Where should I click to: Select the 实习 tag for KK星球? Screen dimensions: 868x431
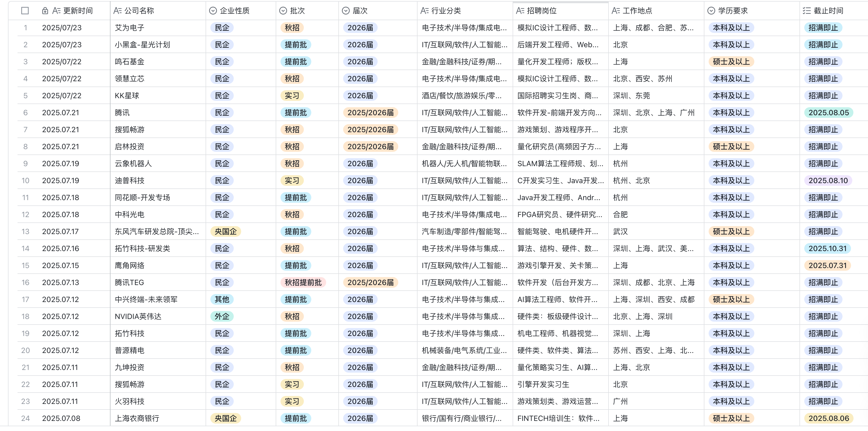292,96
